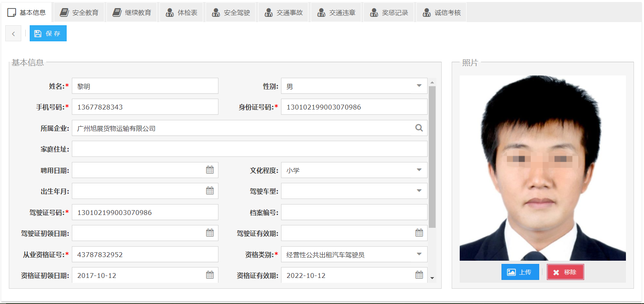This screenshot has height=304, width=644.
Task: Expand the 资格类别 dropdown
Action: click(x=419, y=254)
